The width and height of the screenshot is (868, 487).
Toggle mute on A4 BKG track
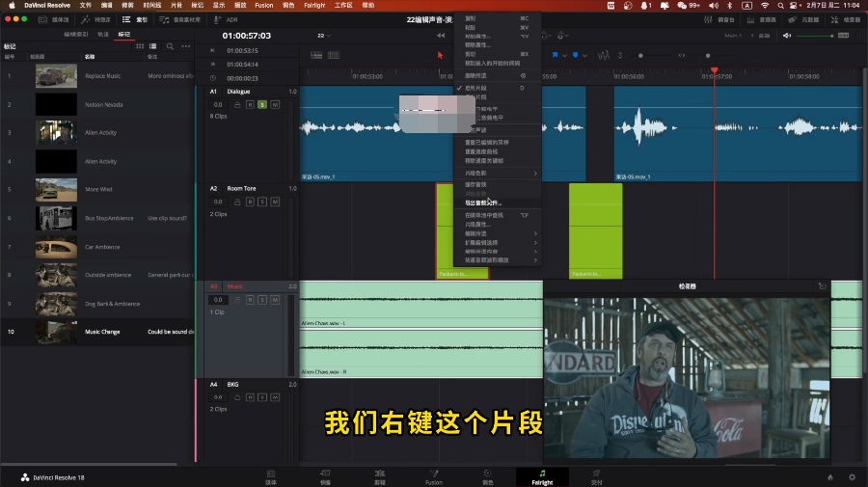coord(275,397)
